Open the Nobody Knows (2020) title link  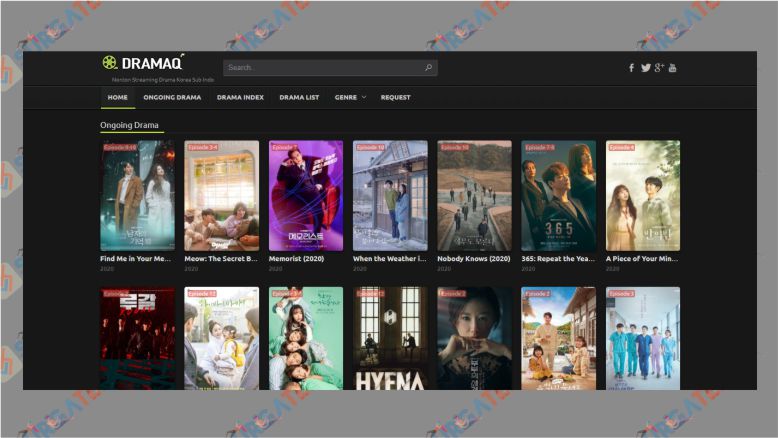click(x=473, y=258)
